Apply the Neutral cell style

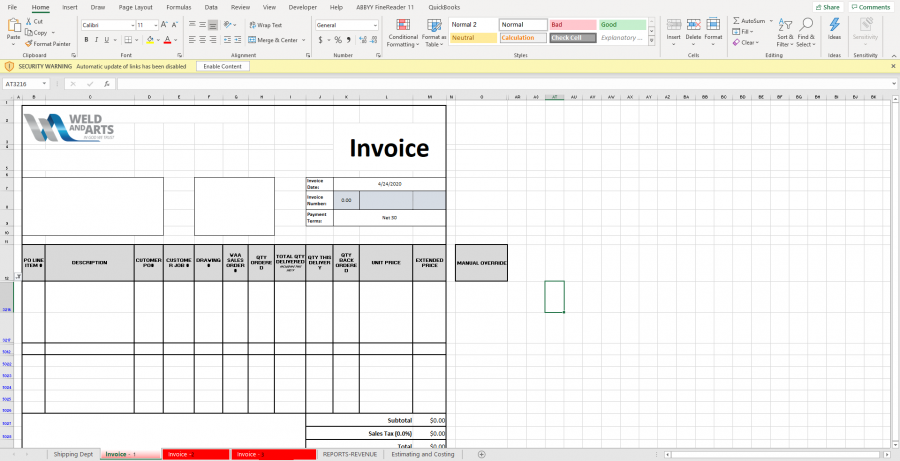pyautogui.click(x=473, y=38)
